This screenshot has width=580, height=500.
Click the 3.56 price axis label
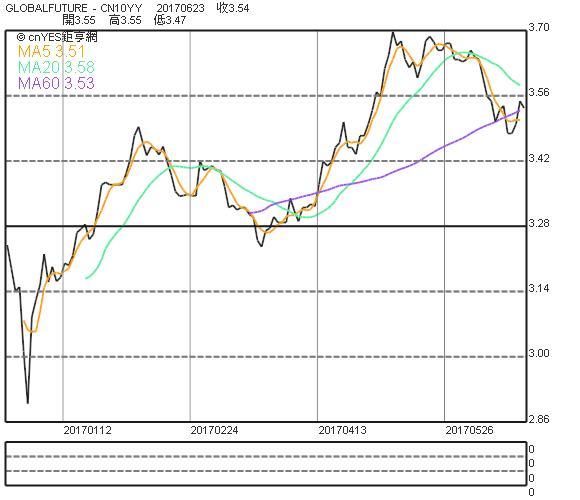[x=539, y=92]
